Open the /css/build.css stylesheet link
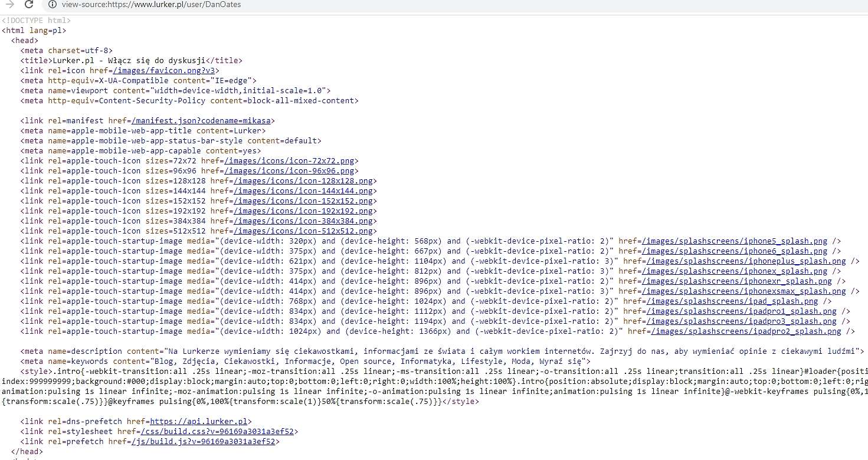The image size is (868, 460). pos(218,431)
